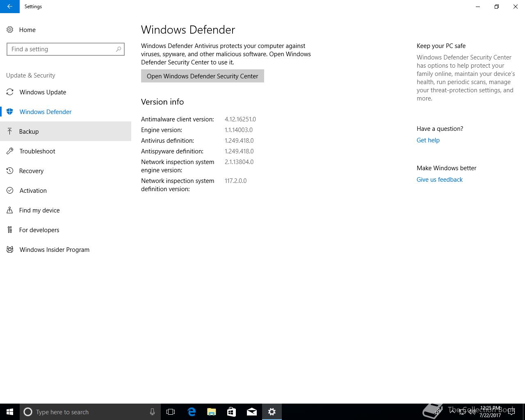Open the volume control tray icon
The width and height of the screenshot is (525, 420).
coord(472,412)
